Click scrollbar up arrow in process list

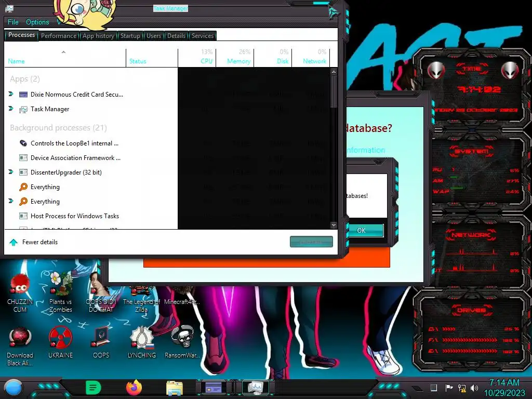(x=334, y=72)
